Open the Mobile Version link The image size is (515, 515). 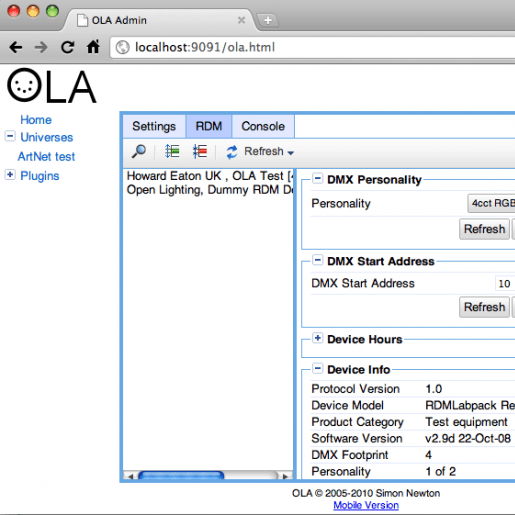pyautogui.click(x=366, y=505)
